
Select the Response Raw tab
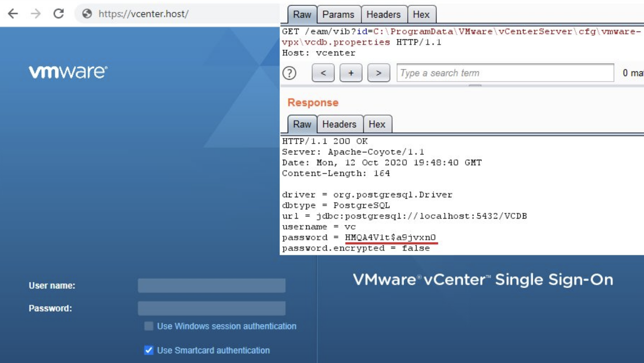[302, 124]
